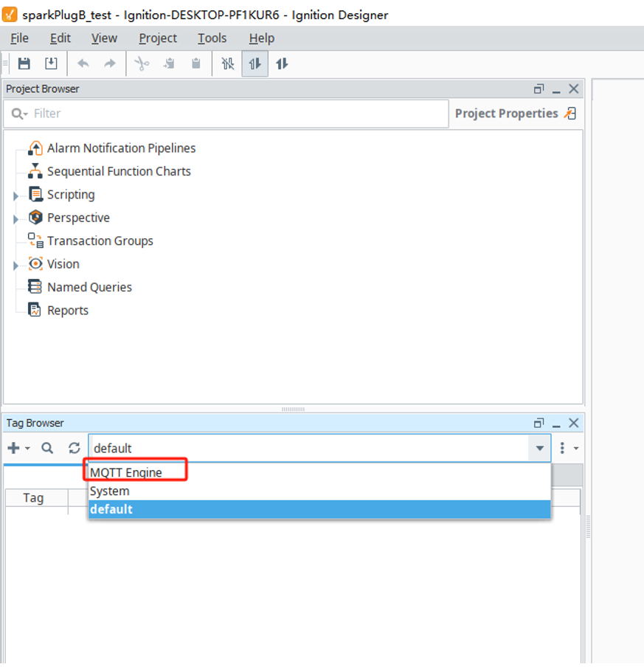This screenshot has height=667, width=644.
Task: Open the Help menu
Action: (262, 38)
